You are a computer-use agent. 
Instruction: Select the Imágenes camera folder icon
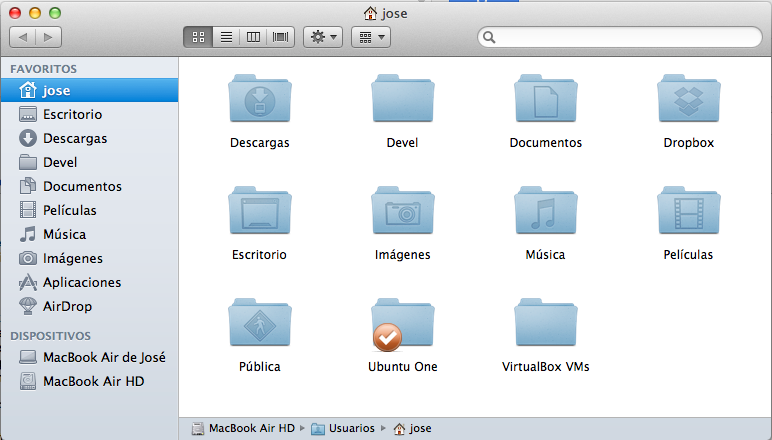402,212
